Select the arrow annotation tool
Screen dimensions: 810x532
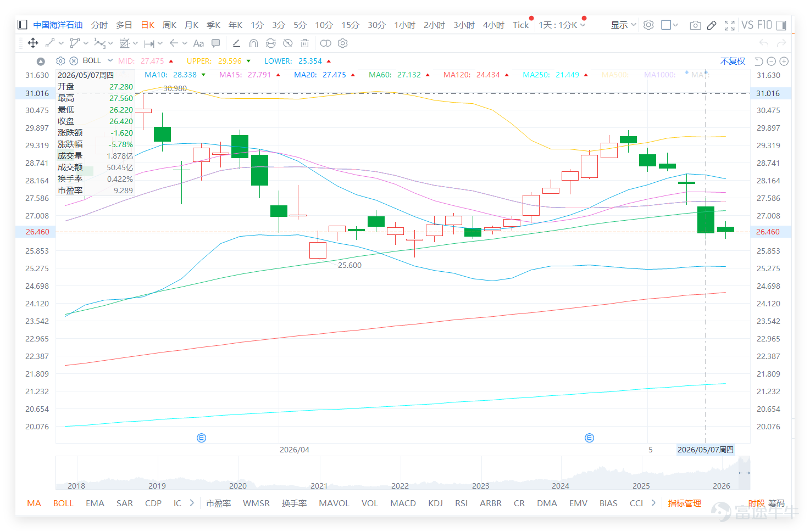click(x=174, y=43)
